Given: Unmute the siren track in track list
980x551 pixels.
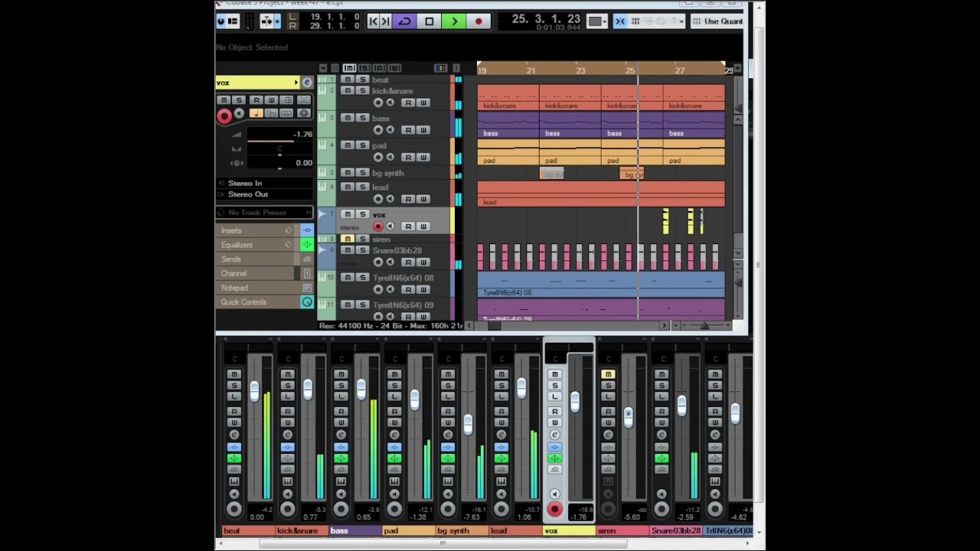Looking at the screenshot, I should pos(347,239).
